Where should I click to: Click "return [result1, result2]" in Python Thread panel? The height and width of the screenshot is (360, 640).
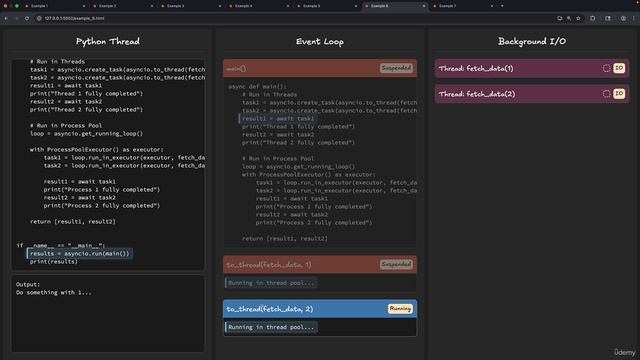(73, 222)
